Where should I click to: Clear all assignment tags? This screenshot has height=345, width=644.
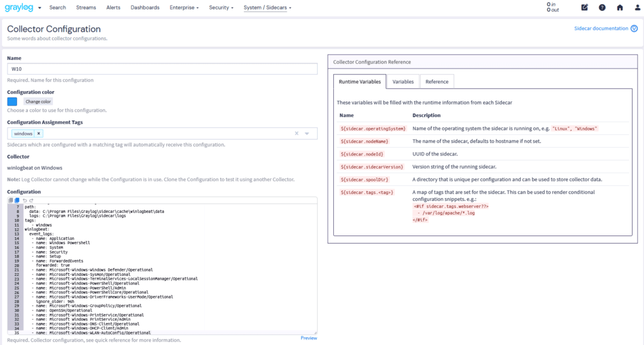click(296, 133)
